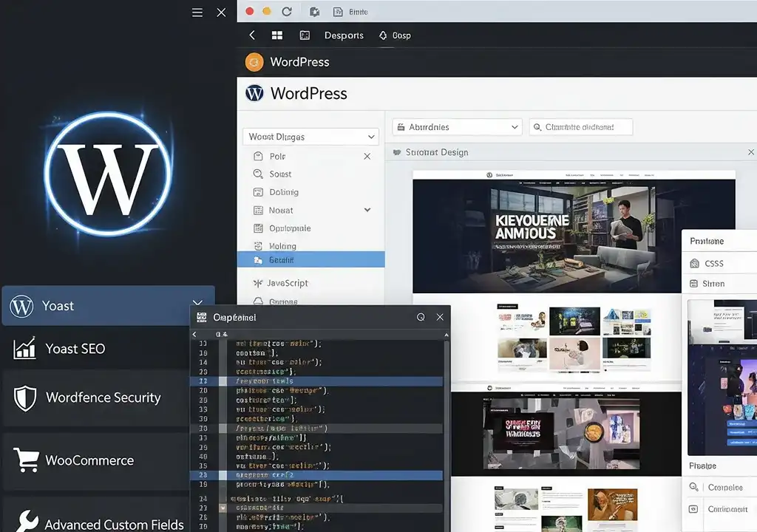The width and height of the screenshot is (757, 532).
Task: Open the Aburdnies dropdown
Action: click(x=458, y=127)
